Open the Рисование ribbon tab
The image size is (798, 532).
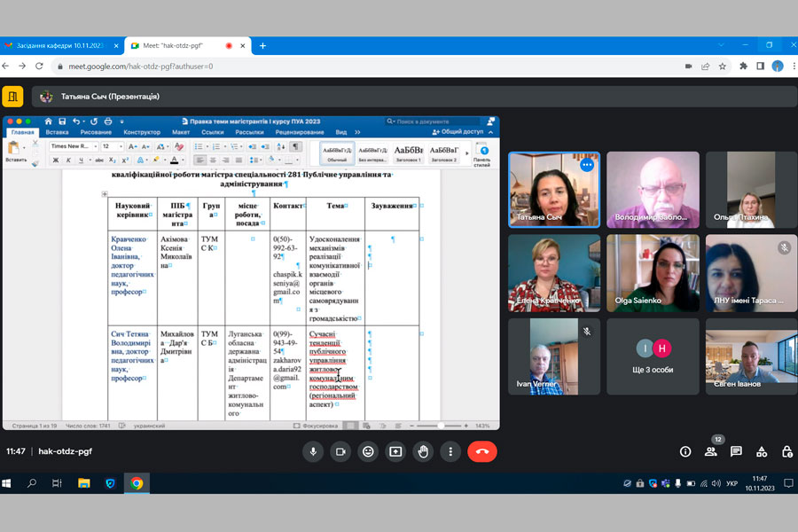click(96, 132)
